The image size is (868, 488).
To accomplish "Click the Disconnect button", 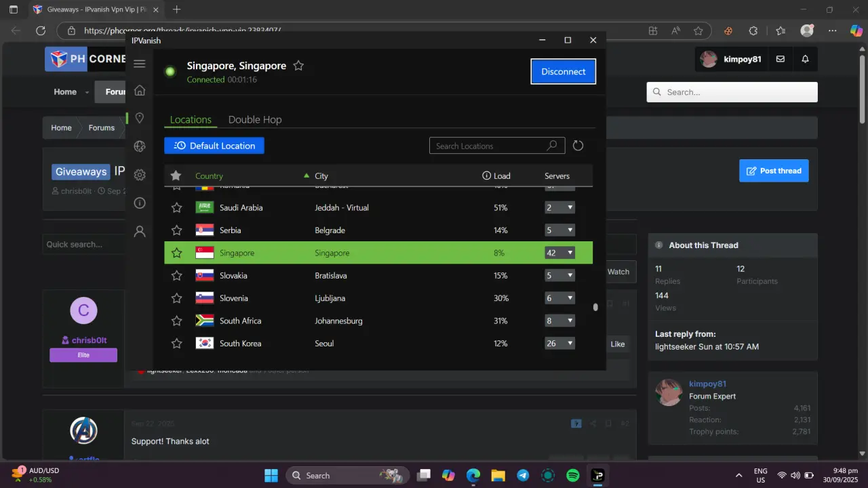I will pyautogui.click(x=563, y=71).
